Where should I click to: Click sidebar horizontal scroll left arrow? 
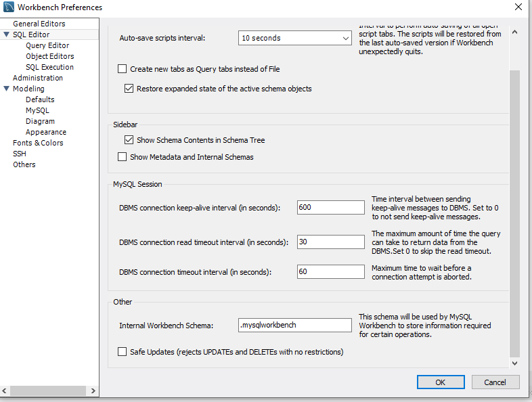4,390
